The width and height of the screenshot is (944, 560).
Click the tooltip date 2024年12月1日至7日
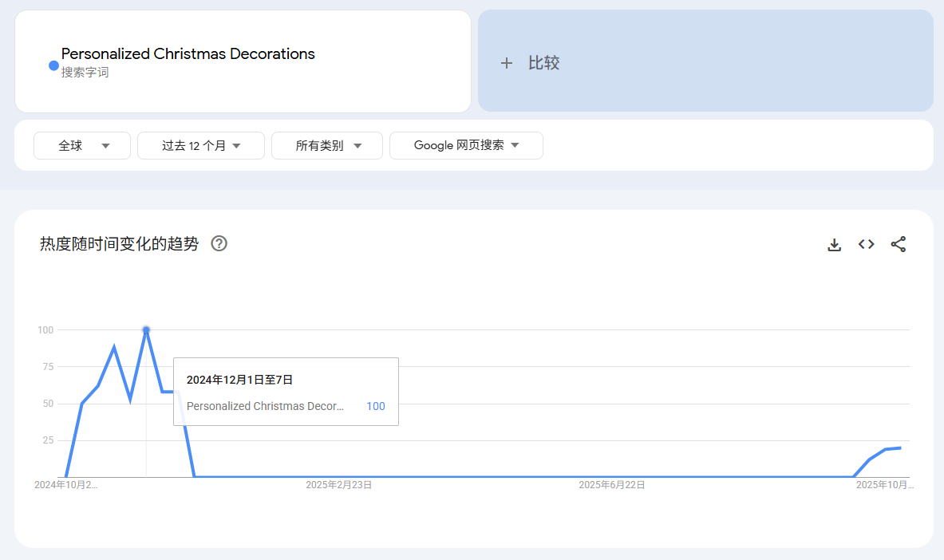click(x=239, y=380)
